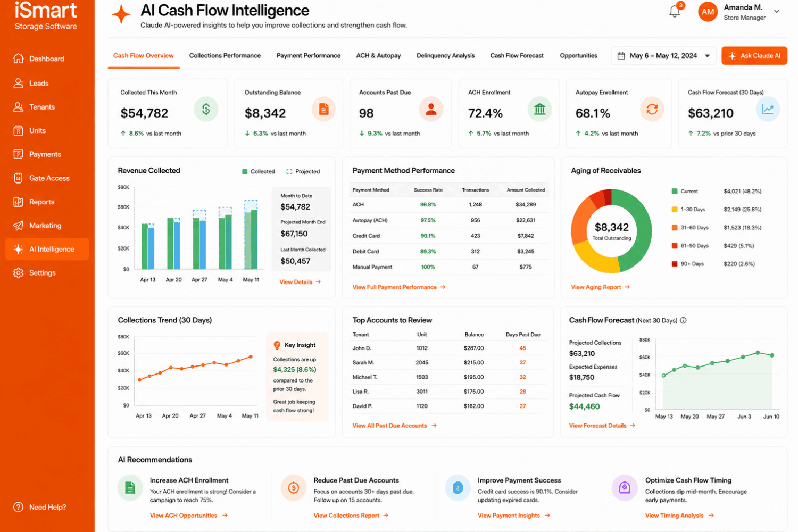
Task: Click the Leads person icon
Action: [x=19, y=83]
